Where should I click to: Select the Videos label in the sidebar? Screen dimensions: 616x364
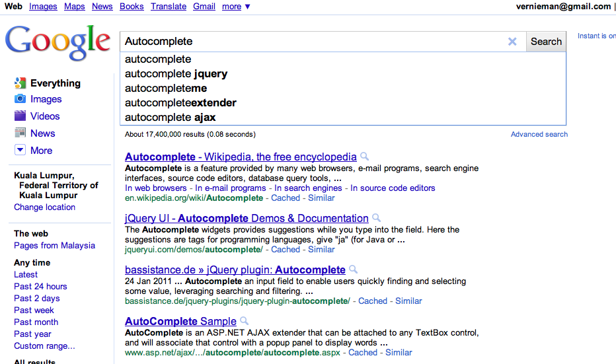click(x=45, y=116)
